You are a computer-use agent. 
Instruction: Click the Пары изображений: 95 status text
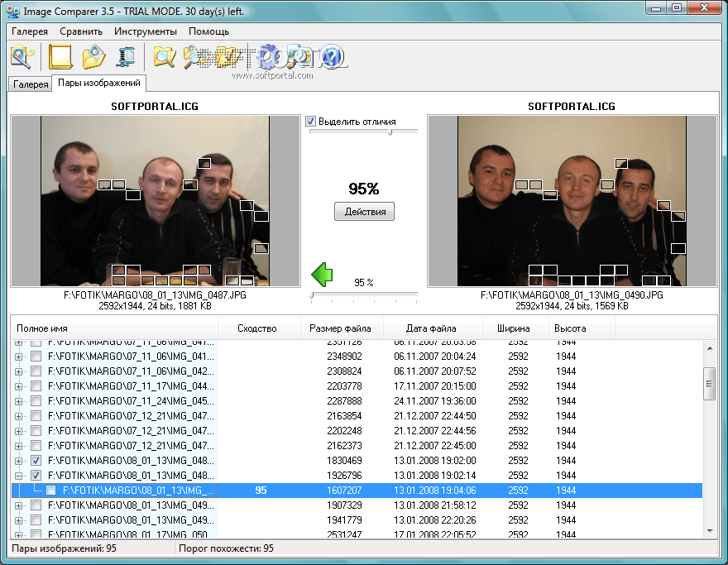tap(64, 548)
